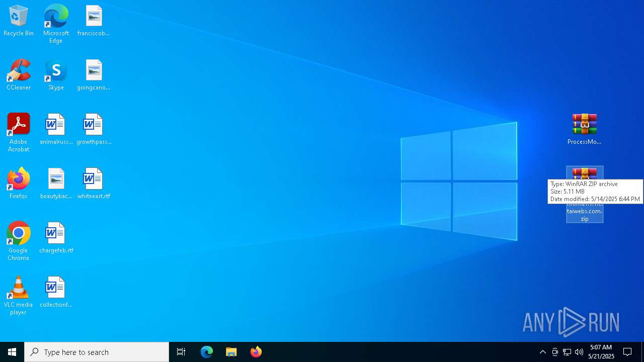Select the animalruss... Word document
This screenshot has height=362, width=644.
point(56,130)
